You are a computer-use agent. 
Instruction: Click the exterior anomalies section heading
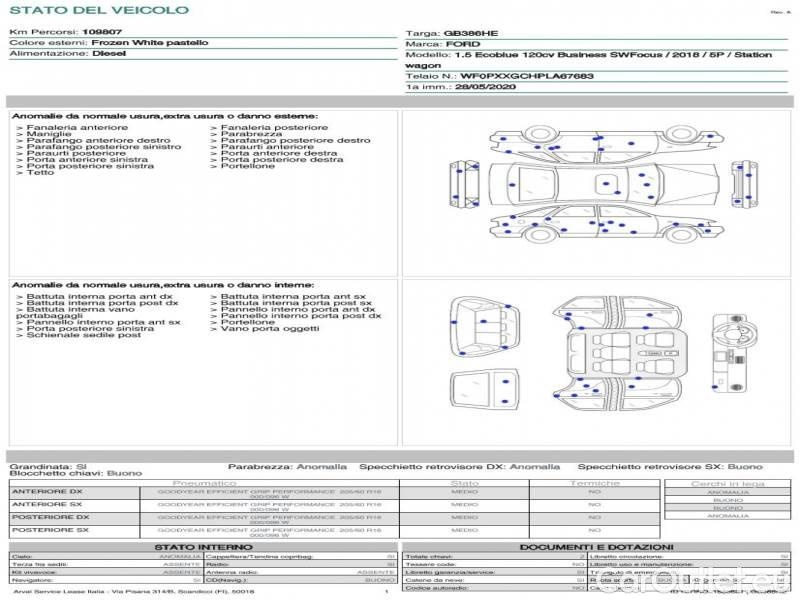click(164, 116)
